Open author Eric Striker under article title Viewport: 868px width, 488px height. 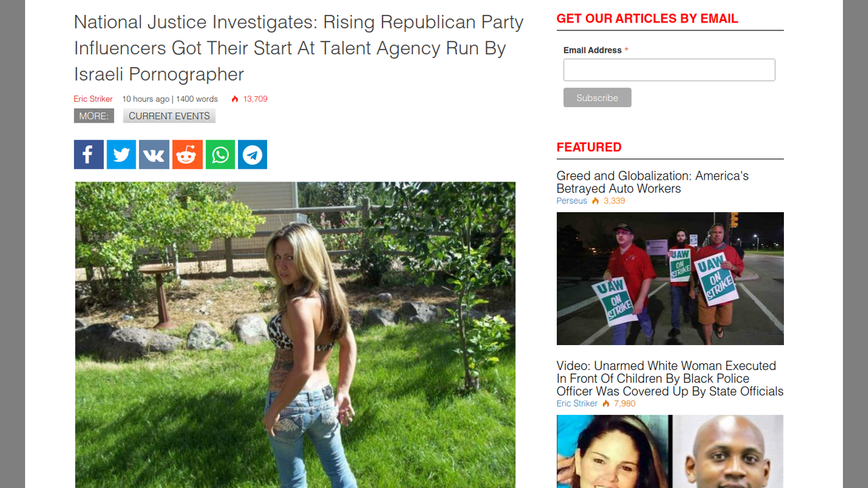(x=94, y=99)
